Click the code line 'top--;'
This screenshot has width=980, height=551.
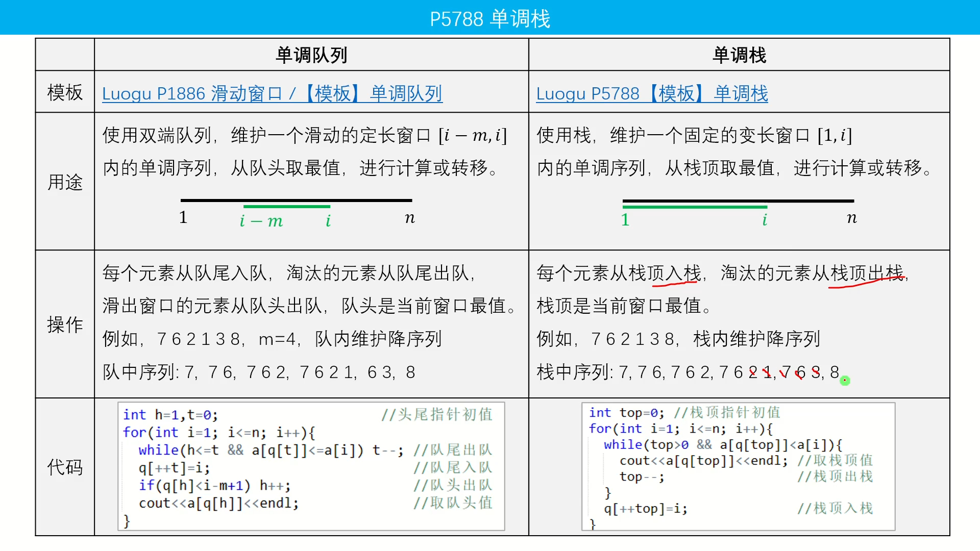642,477
